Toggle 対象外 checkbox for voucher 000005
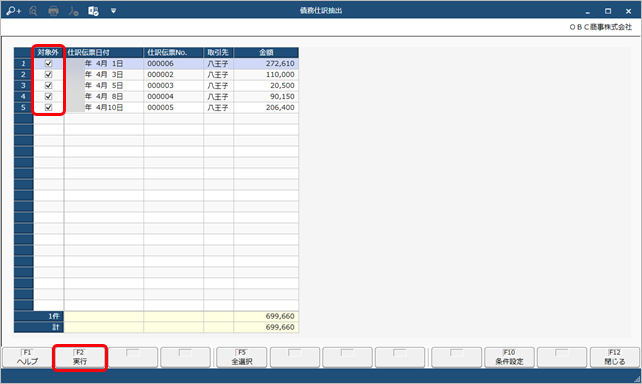Image resolution: width=642 pixels, height=384 pixels. [48, 108]
